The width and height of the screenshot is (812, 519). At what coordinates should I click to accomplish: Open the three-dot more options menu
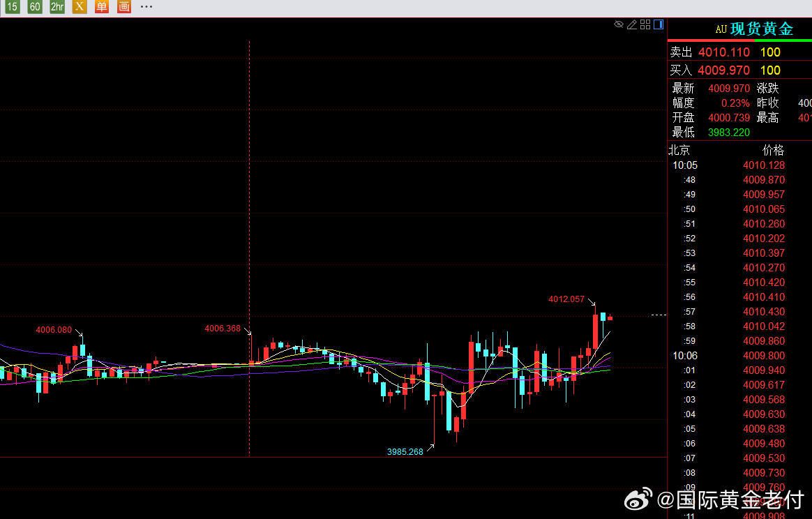(x=146, y=7)
